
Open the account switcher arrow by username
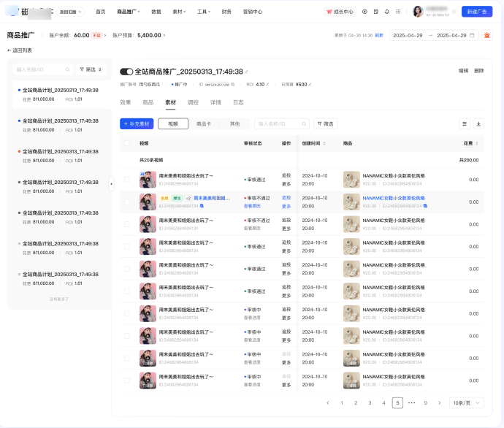(x=454, y=12)
